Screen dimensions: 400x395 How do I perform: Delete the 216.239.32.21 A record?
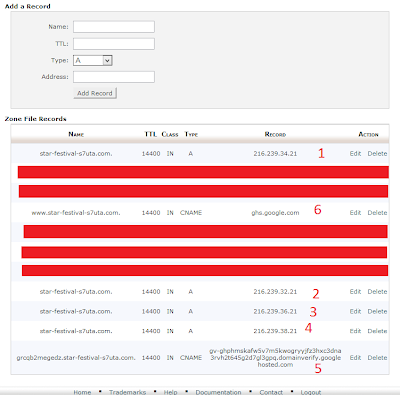click(x=377, y=292)
